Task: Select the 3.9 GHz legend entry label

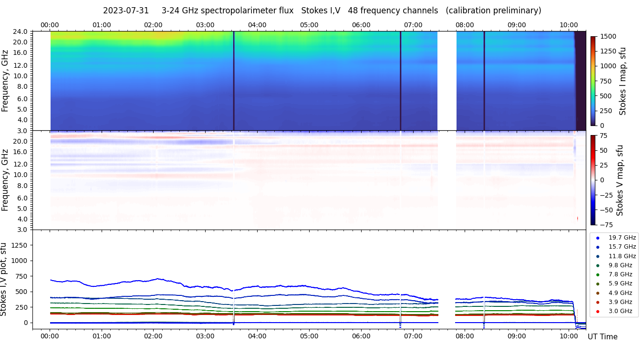Action: (x=620, y=302)
